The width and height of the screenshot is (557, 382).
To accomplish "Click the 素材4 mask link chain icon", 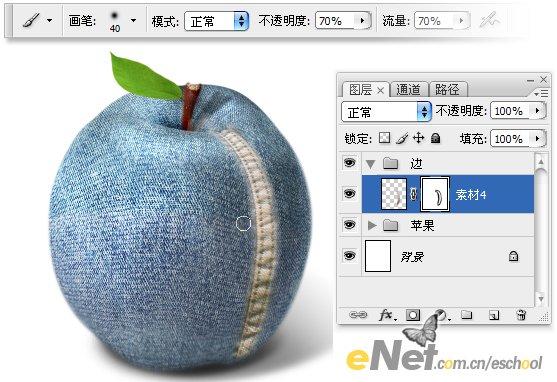I will [413, 194].
